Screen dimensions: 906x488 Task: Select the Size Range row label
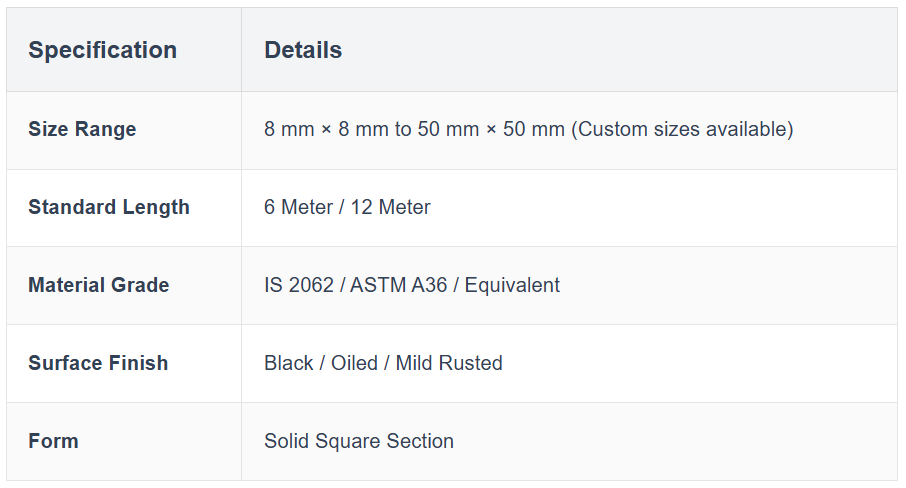pyautogui.click(x=82, y=129)
